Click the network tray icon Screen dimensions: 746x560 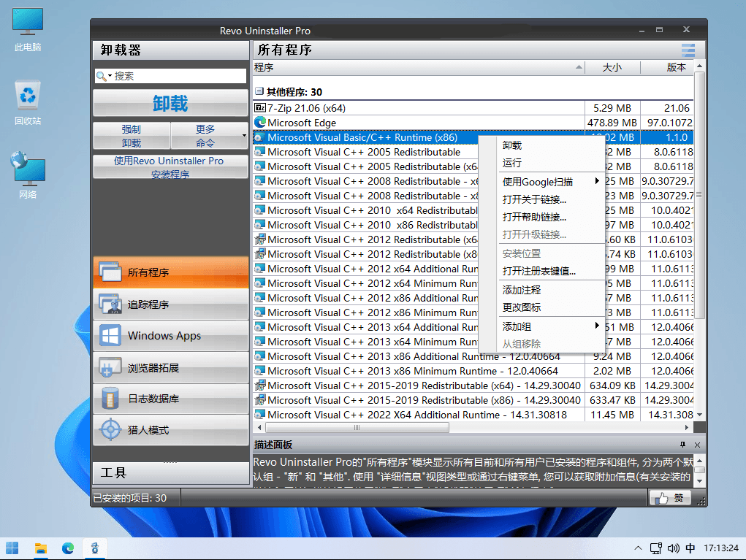pyautogui.click(x=656, y=548)
